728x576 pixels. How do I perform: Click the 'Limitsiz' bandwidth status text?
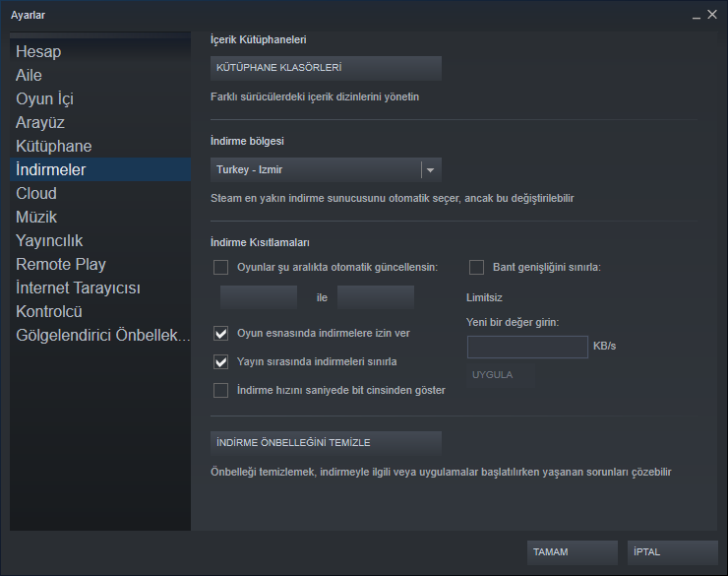click(x=484, y=297)
